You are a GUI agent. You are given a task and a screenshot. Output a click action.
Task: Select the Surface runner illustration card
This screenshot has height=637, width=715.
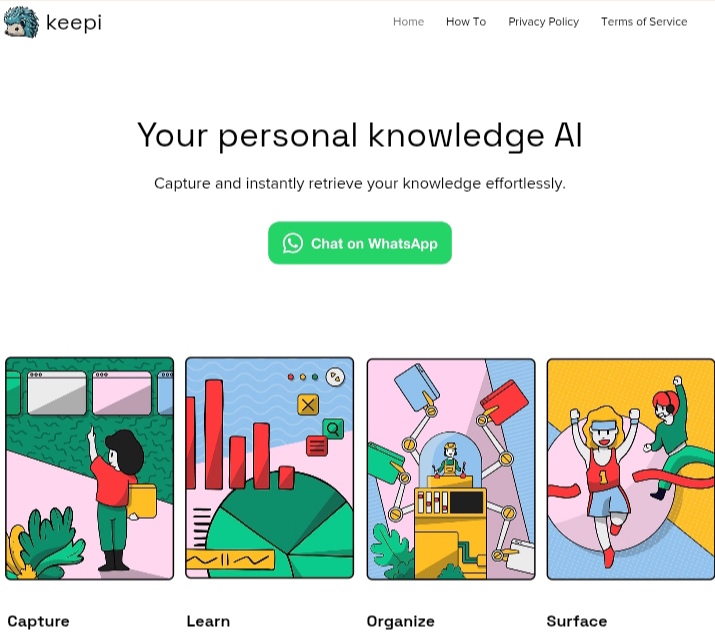[631, 469]
